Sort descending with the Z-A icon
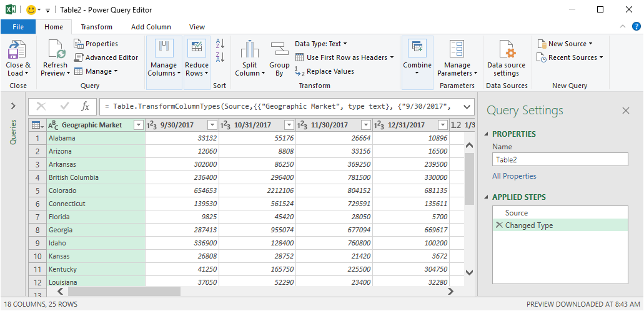 click(220, 57)
